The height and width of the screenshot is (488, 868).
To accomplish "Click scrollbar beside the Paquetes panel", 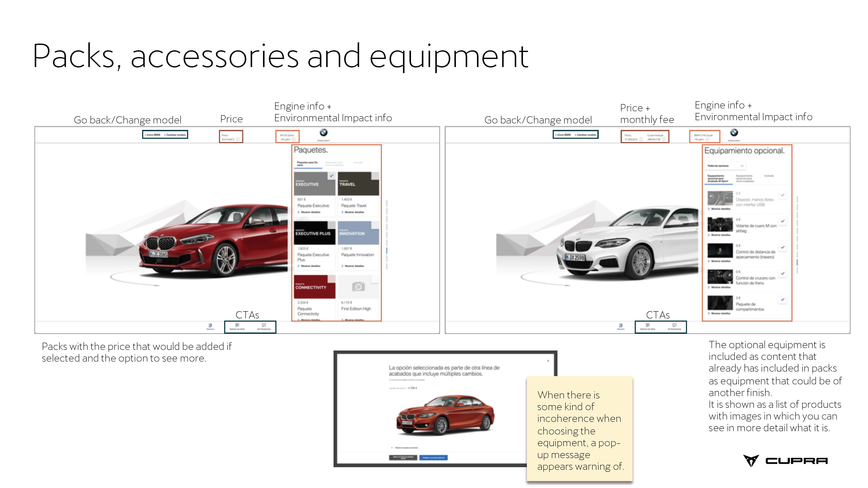I will pos(386,235).
